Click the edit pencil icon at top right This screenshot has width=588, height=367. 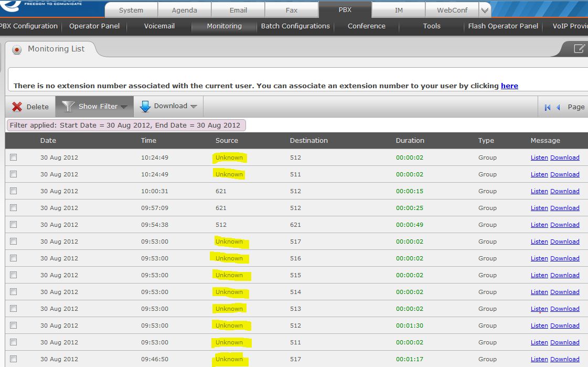[579, 49]
